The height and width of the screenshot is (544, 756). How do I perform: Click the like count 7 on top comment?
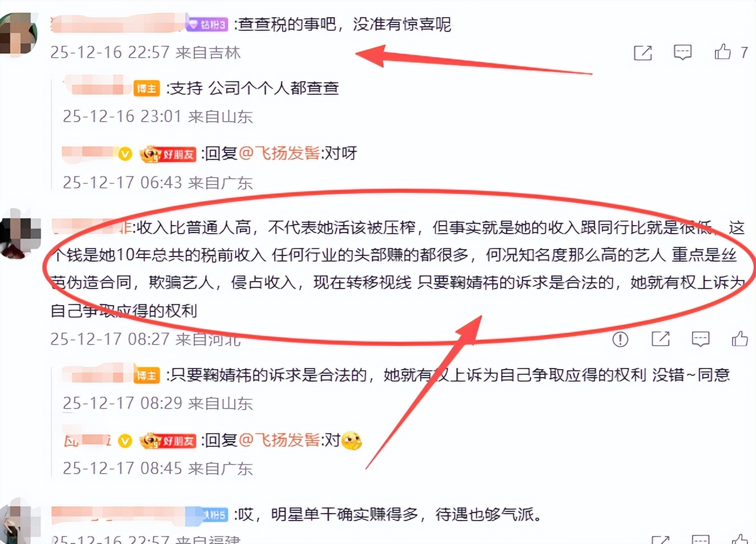point(744,53)
